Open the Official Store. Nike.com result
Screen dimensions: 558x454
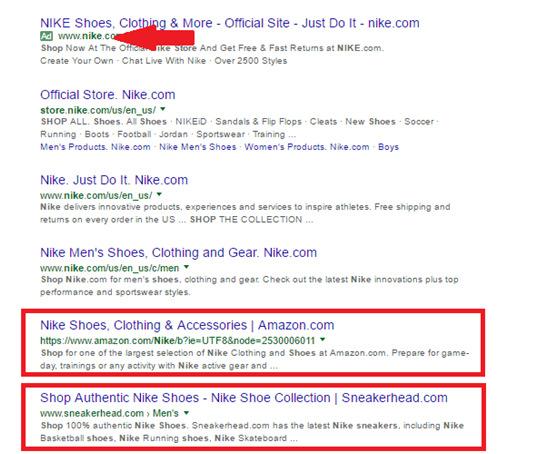pyautogui.click(x=107, y=95)
